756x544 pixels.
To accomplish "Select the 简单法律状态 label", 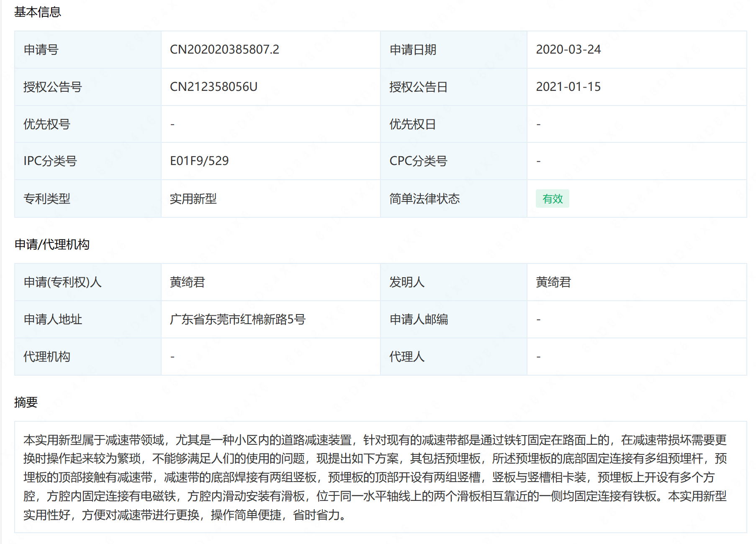I will pos(424,199).
